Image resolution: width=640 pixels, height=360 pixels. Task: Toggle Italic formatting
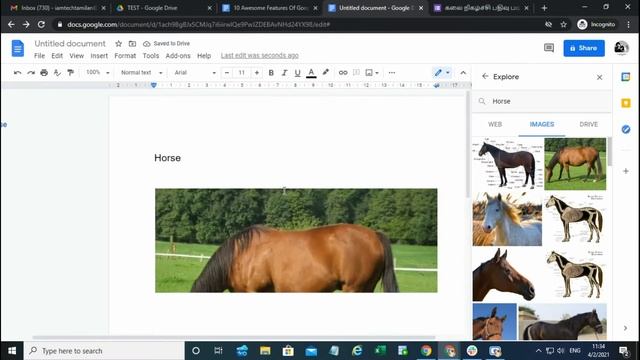tap(284, 73)
